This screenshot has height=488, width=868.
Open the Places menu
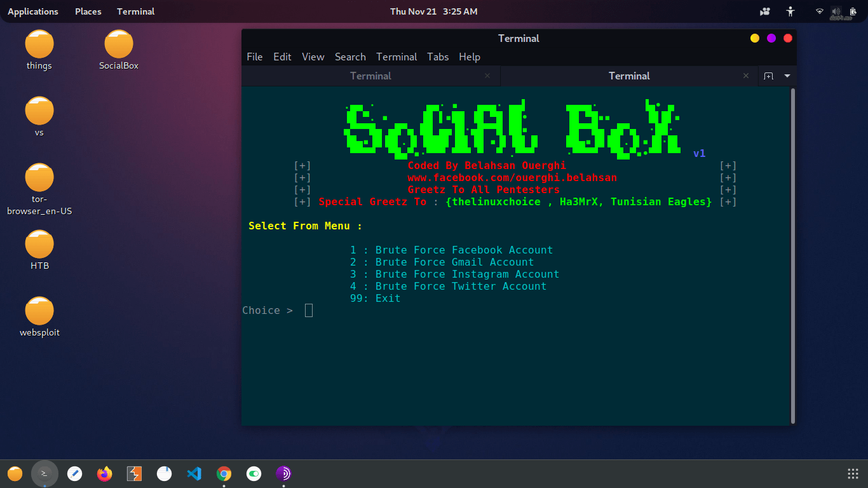88,11
